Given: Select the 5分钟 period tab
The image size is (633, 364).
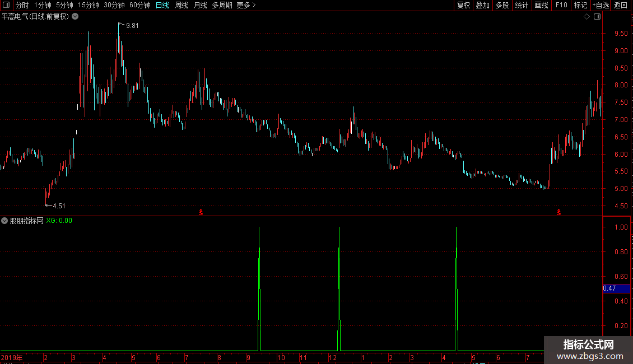Looking at the screenshot, I should click(x=64, y=5).
